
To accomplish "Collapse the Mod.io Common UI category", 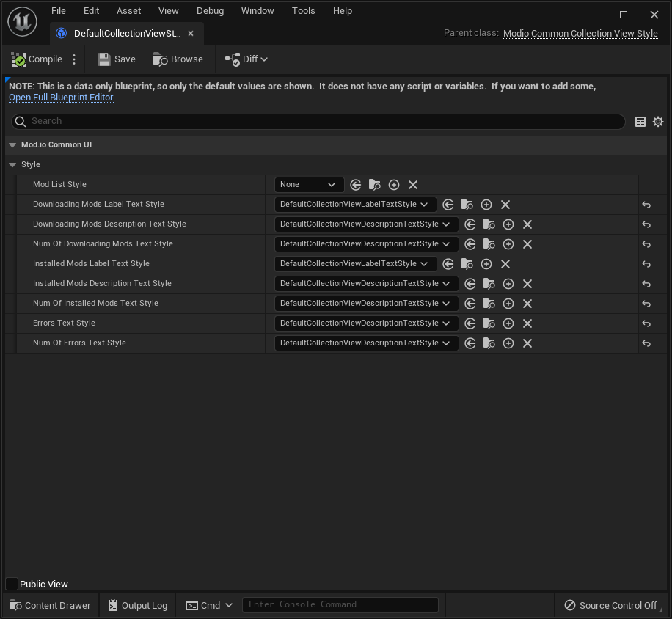I will (x=12, y=145).
